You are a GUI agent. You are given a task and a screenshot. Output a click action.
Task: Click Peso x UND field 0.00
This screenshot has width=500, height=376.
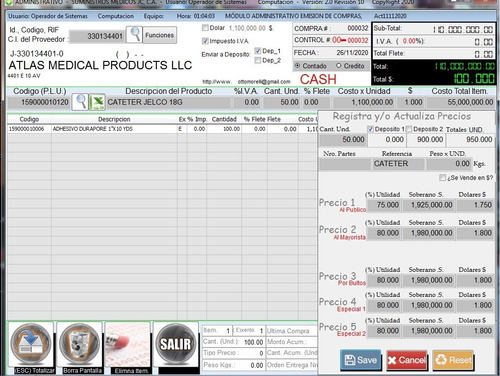click(449, 164)
